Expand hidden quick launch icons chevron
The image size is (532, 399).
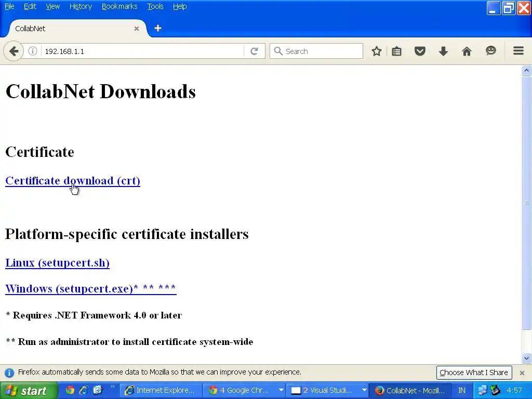point(112,387)
